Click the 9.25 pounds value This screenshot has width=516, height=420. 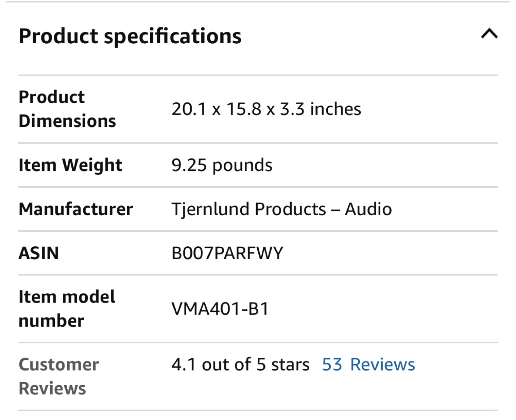(x=222, y=165)
